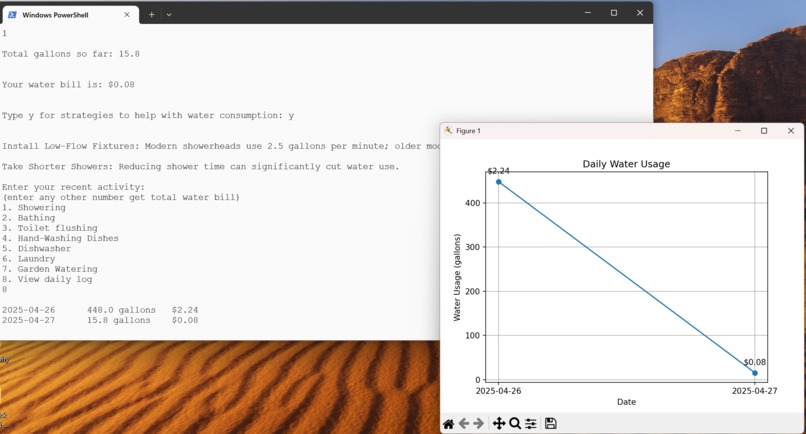Close the Figure 1 window
The image size is (806, 434).
[x=791, y=131]
